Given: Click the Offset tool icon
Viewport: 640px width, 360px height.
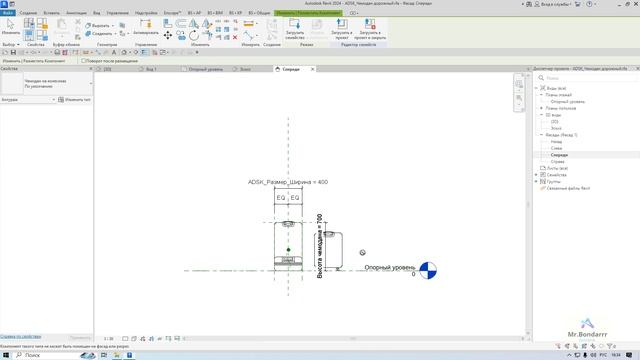Looking at the screenshot, I should pyautogui.click(x=181, y=24).
